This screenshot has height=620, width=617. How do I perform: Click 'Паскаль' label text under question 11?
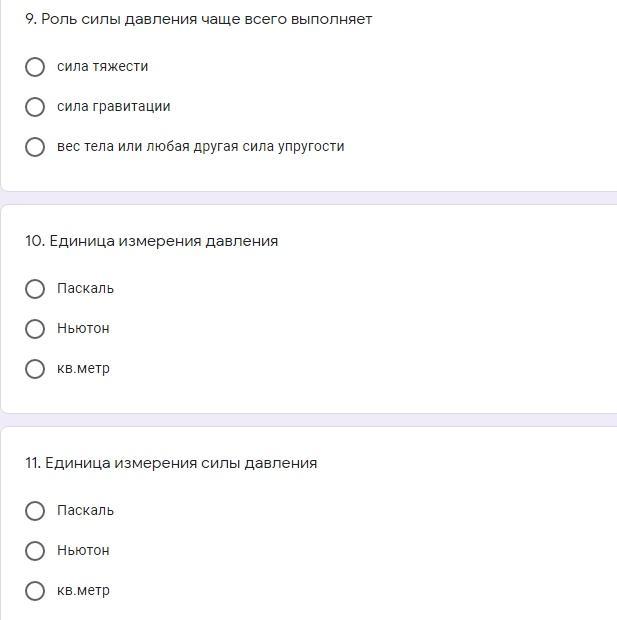(x=85, y=510)
